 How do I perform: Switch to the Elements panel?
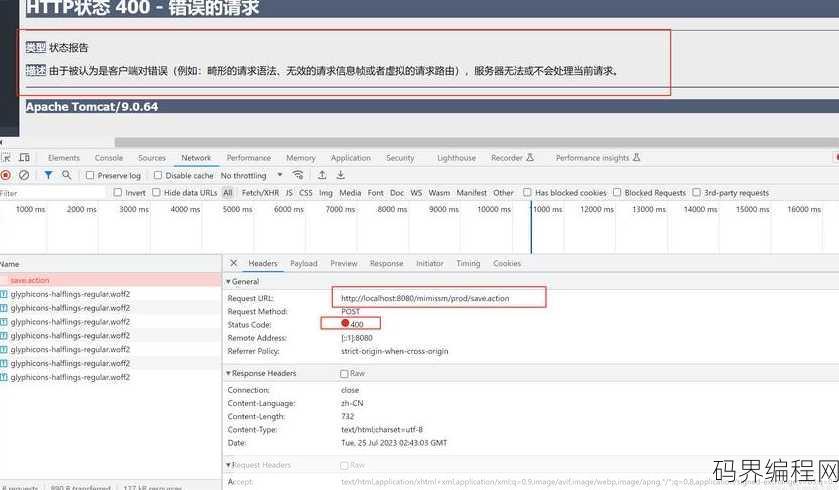pos(64,158)
